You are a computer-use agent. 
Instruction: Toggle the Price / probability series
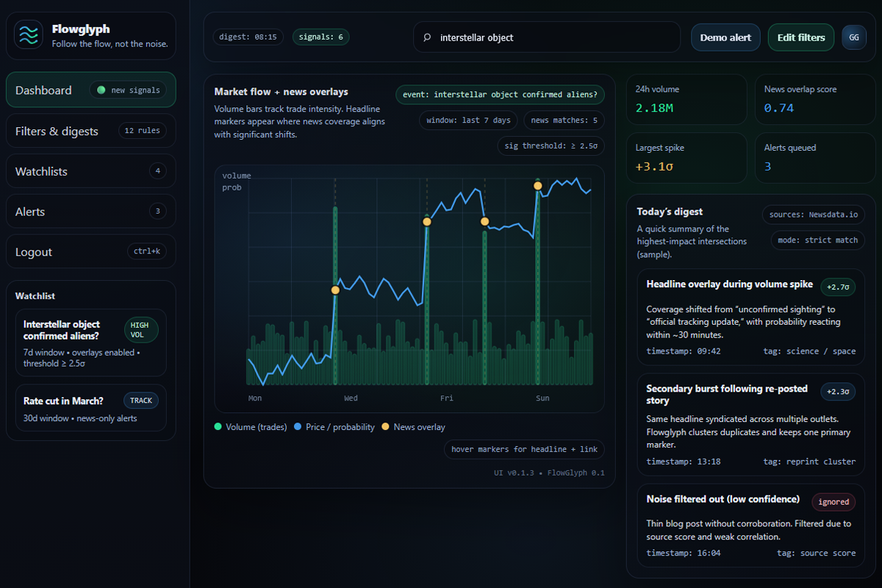pyautogui.click(x=334, y=426)
